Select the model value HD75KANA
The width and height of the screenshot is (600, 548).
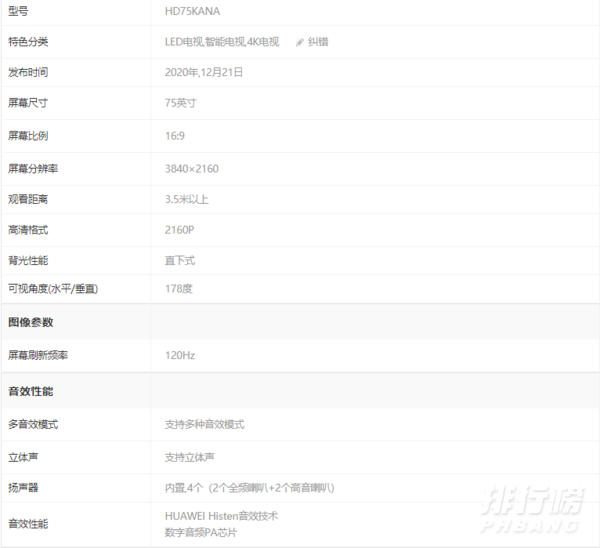(192, 11)
